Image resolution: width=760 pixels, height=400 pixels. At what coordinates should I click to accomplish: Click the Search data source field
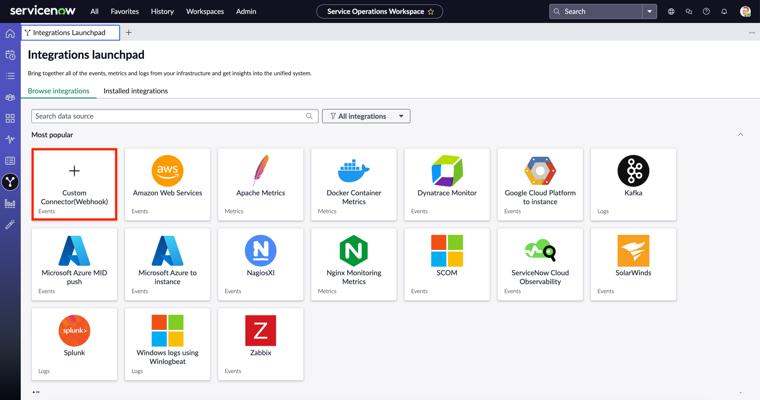click(175, 116)
